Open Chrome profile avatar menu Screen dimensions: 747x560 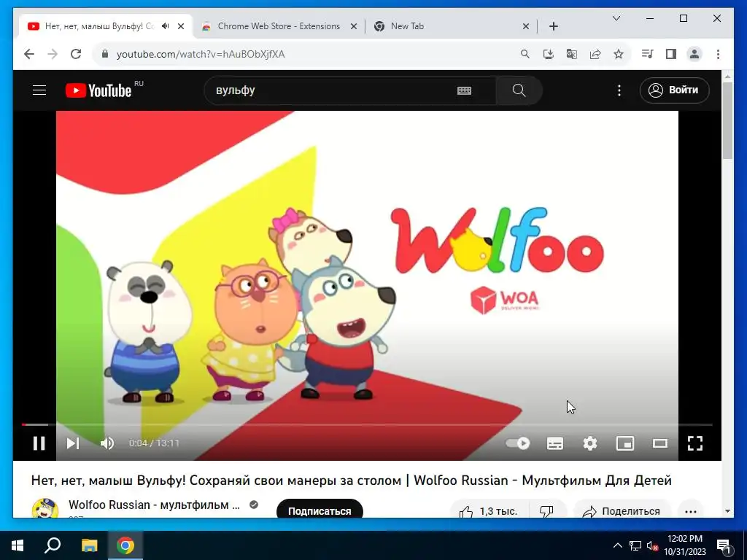[694, 54]
